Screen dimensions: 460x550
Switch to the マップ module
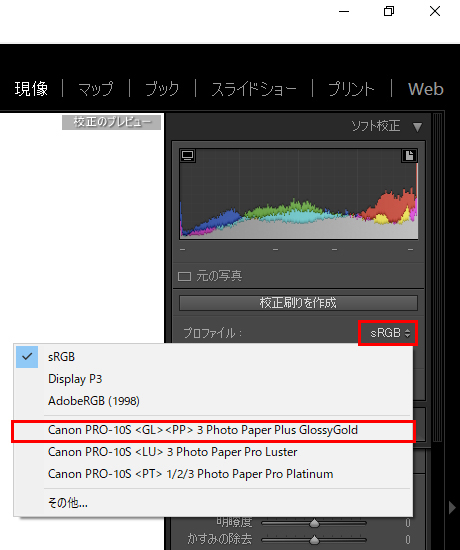[96, 89]
